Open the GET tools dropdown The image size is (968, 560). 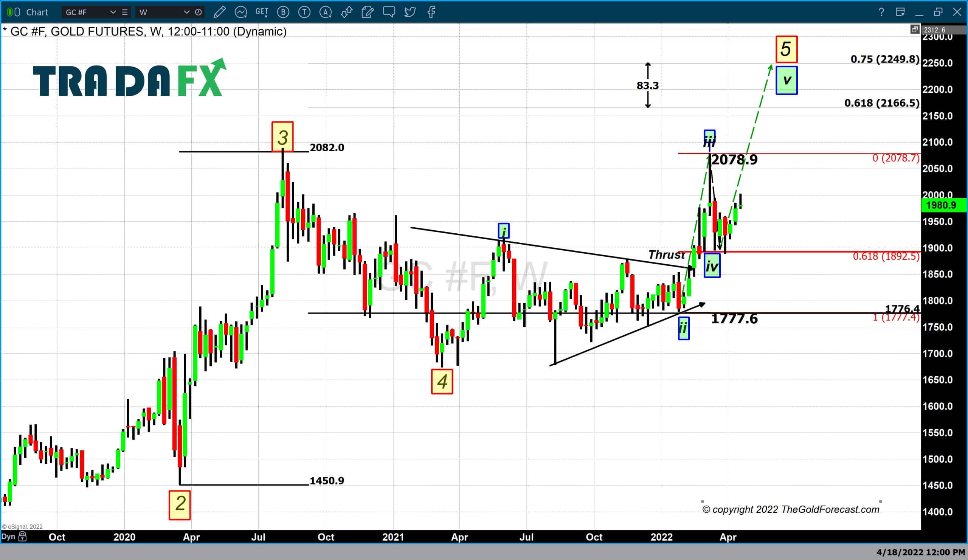pos(262,12)
